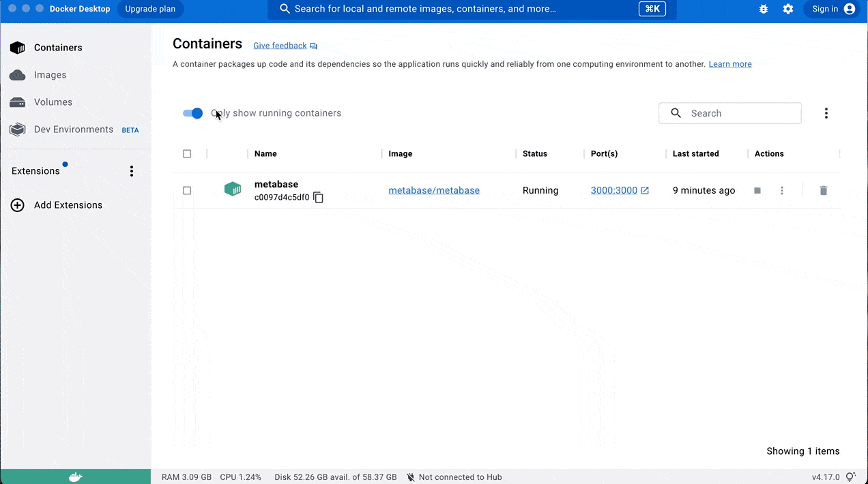This screenshot has height=484, width=868.
Task: Click the Add Extensions plus icon
Action: [x=18, y=205]
